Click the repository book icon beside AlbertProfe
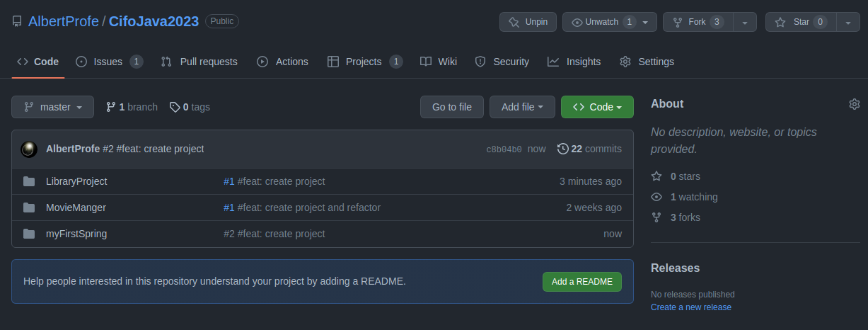This screenshot has height=330, width=868. point(17,22)
